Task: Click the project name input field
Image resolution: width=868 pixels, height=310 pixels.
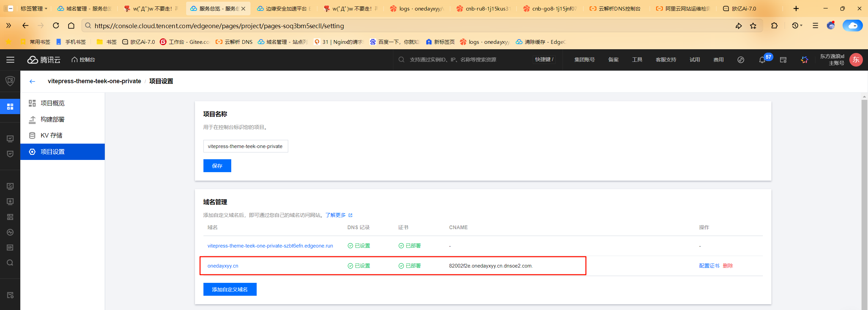Action: pos(245,146)
